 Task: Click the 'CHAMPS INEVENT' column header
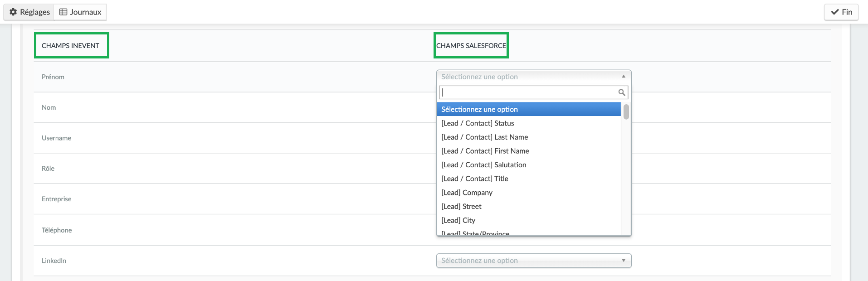click(x=70, y=46)
